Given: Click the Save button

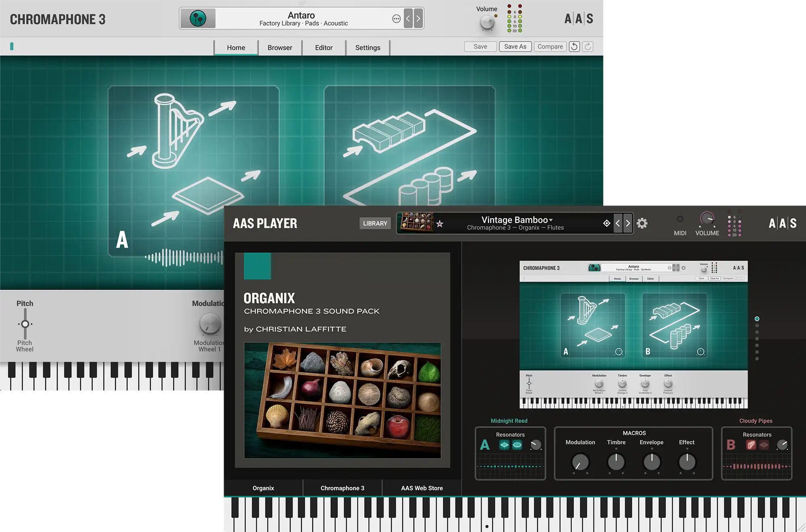Looking at the screenshot, I should (x=480, y=47).
